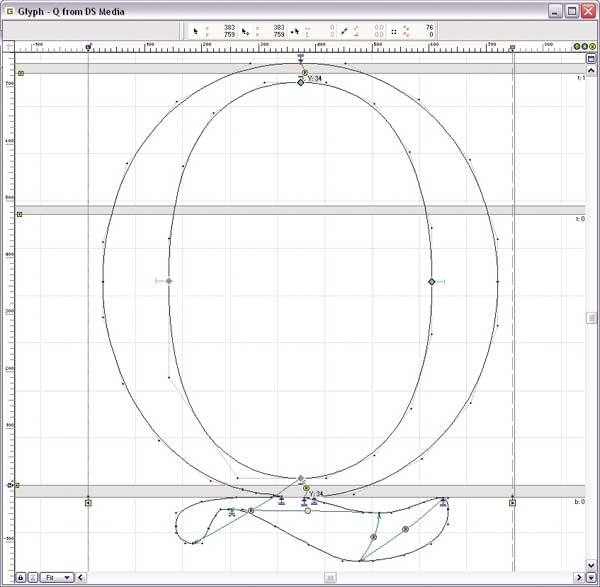Click the 't: 0' zone label
This screenshot has width=600, height=587.
(580, 219)
